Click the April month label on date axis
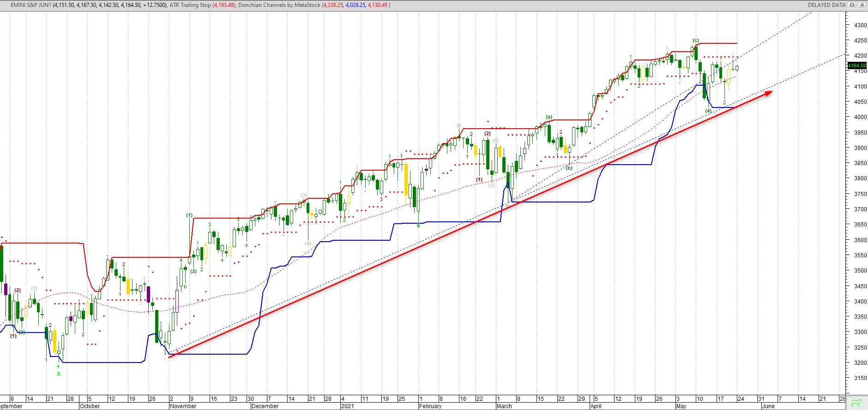Viewport: 868px width, 410px height. pyautogui.click(x=596, y=406)
